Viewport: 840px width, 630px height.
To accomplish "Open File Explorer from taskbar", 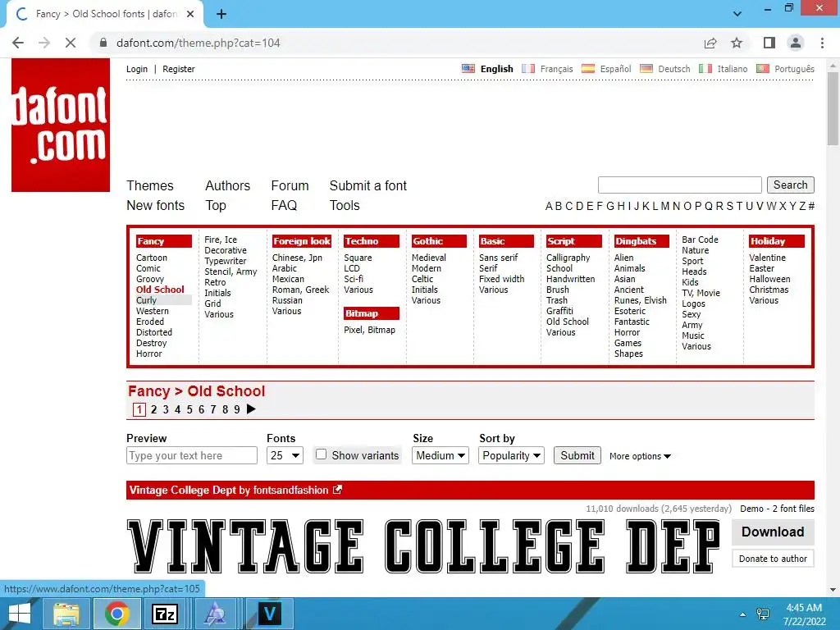I will point(66,614).
